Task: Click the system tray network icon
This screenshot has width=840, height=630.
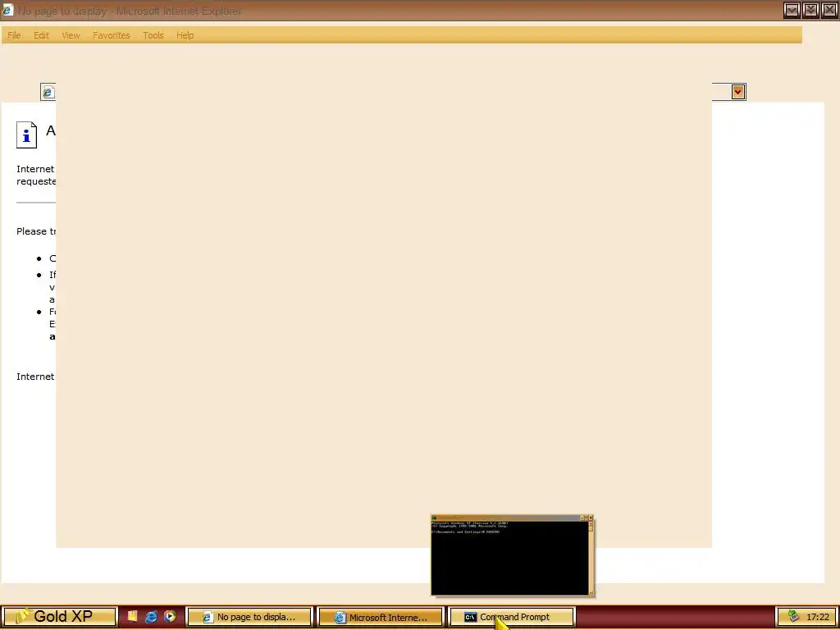Action: coord(793,617)
